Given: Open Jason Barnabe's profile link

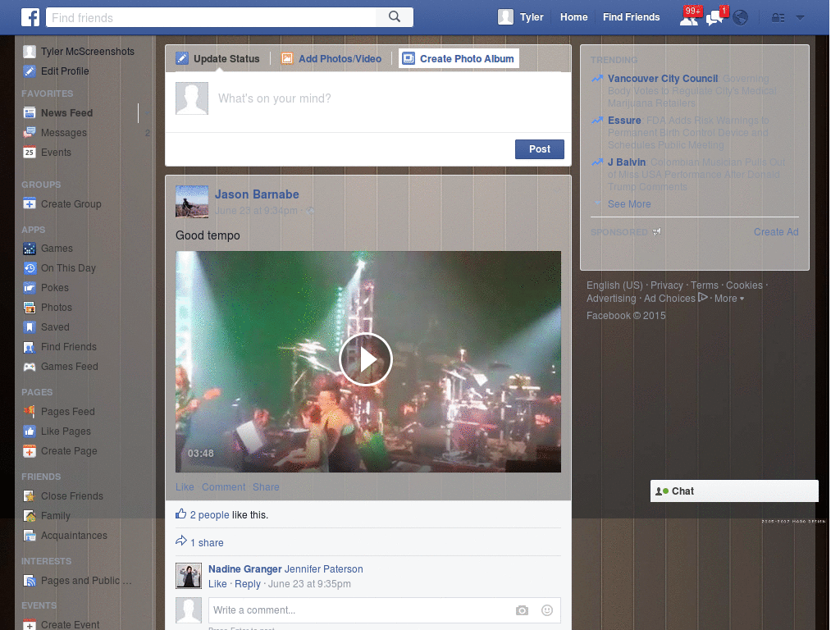Looking at the screenshot, I should click(x=257, y=194).
